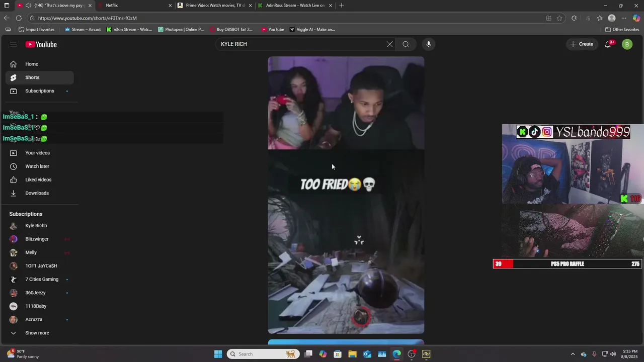
Task: Open the weather widget 90°F
Action: point(23,354)
